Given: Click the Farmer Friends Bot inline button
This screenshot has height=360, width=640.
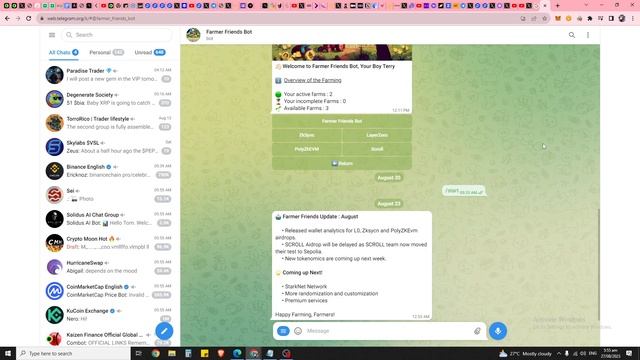Looking at the screenshot, I should (342, 121).
